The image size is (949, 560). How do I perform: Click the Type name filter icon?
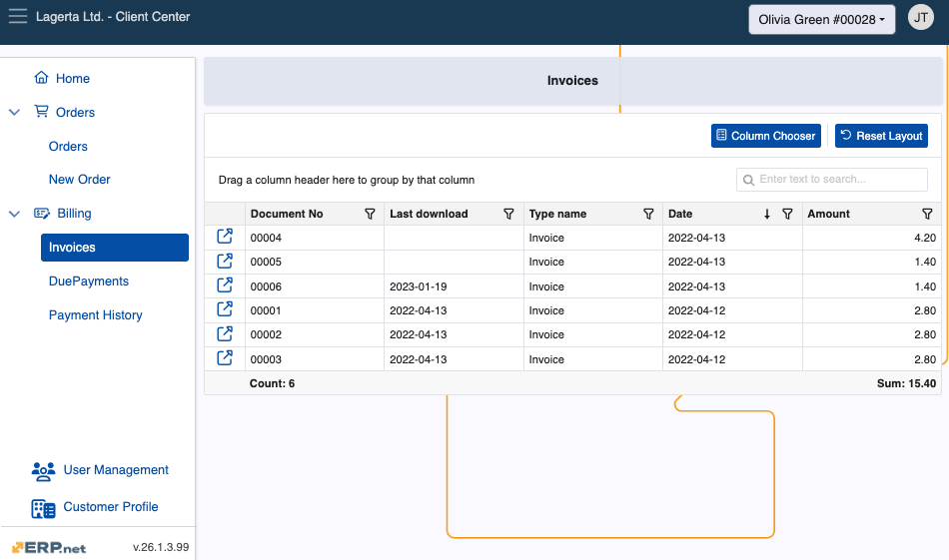click(x=648, y=214)
